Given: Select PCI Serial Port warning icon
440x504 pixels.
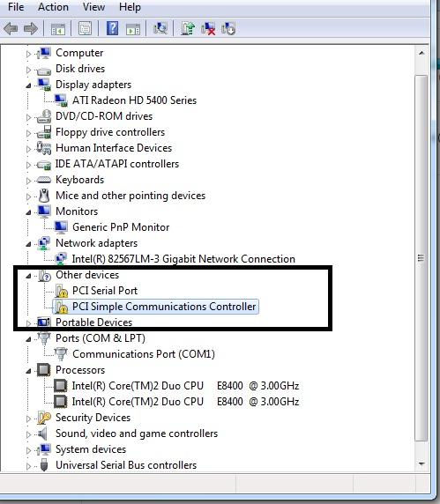Looking at the screenshot, I should coord(62,291).
